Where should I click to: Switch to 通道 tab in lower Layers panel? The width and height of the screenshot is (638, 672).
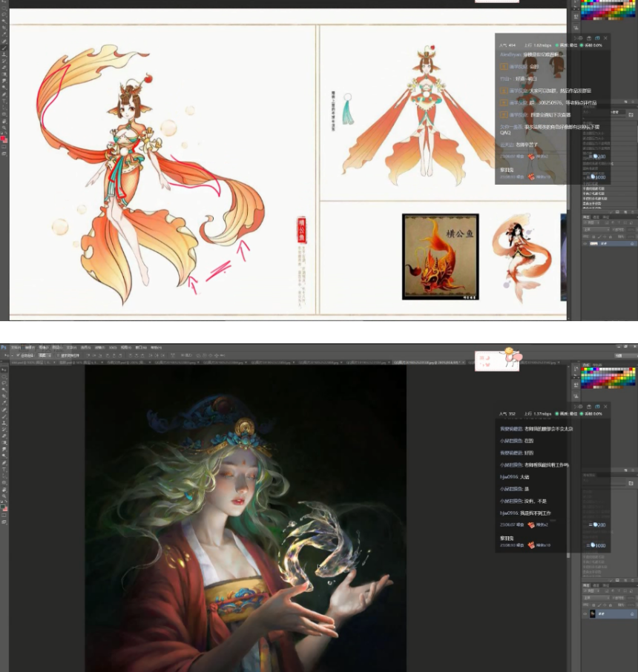point(596,585)
